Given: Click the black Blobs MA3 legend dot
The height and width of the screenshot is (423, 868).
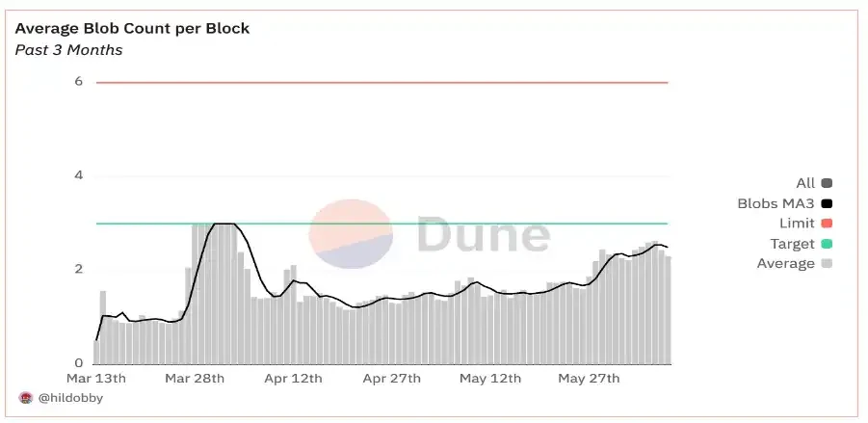Looking at the screenshot, I should [827, 203].
